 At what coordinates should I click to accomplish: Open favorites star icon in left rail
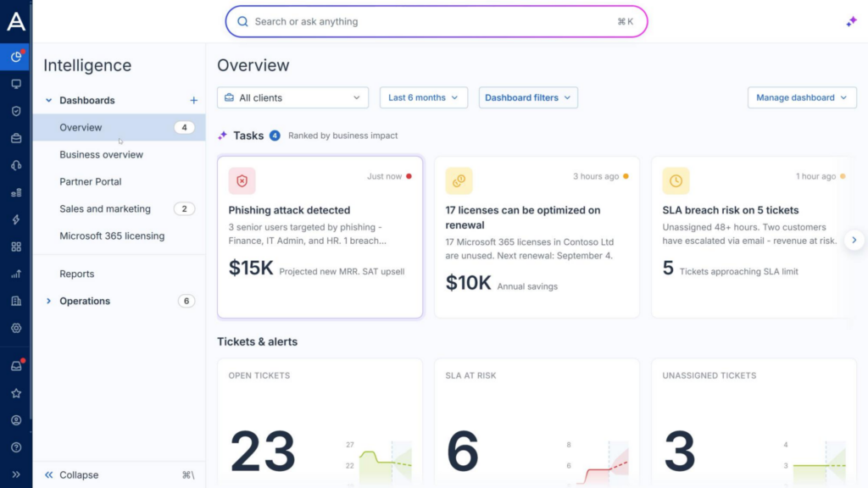coord(16,393)
